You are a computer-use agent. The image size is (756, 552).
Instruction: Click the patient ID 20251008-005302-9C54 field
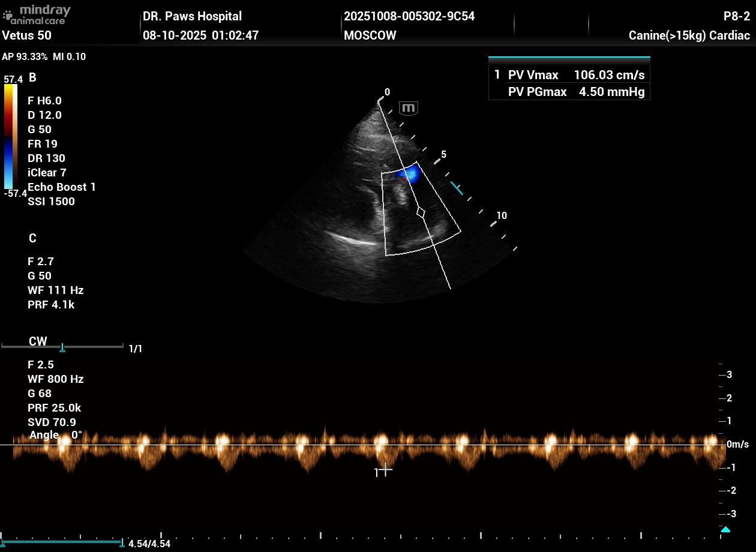coord(409,16)
